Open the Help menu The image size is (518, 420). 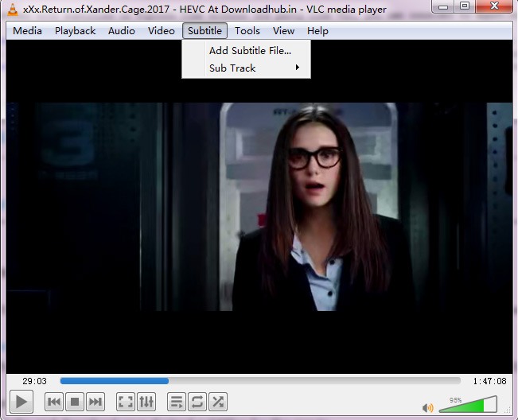pos(317,31)
